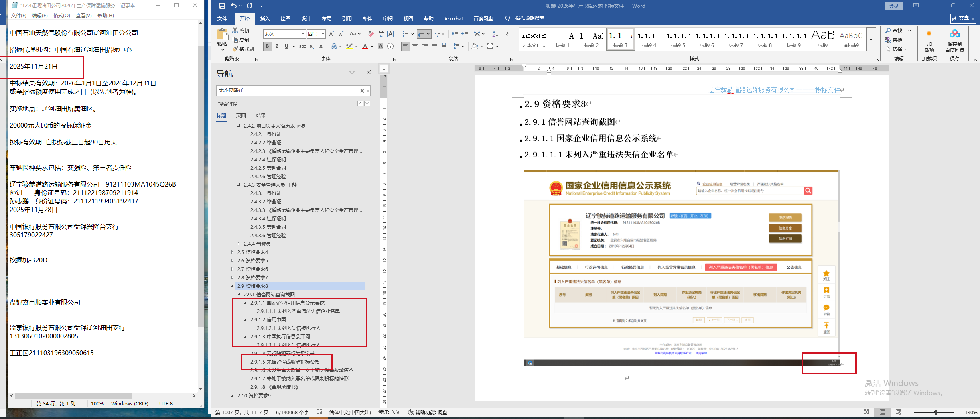Open the Notepad 文件(F) menu
The image size is (980, 419).
click(18, 16)
